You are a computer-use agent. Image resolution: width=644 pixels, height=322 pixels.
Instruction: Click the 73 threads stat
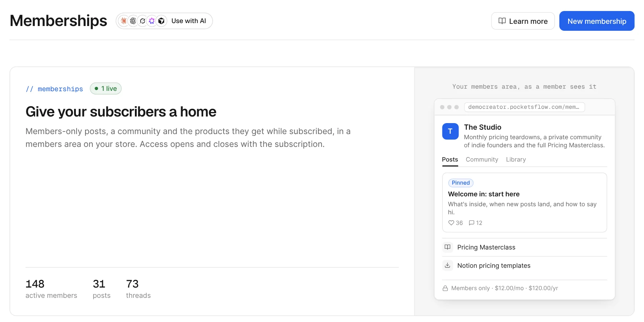pos(138,289)
